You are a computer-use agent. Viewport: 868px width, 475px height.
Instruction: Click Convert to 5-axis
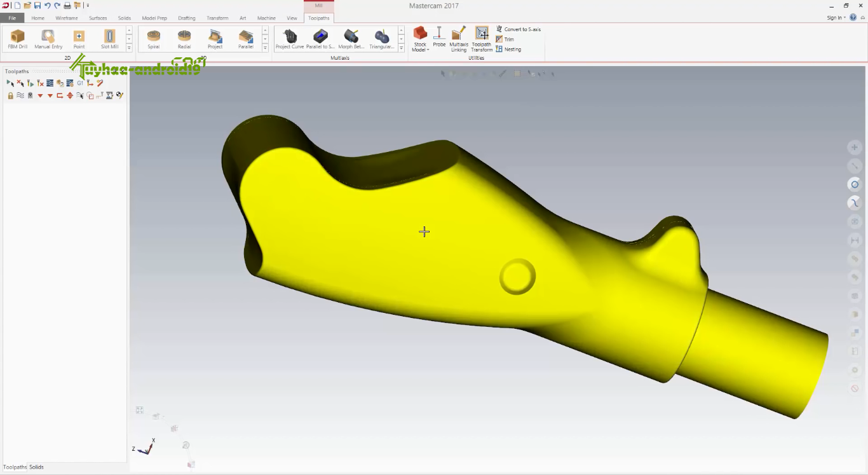(x=519, y=29)
